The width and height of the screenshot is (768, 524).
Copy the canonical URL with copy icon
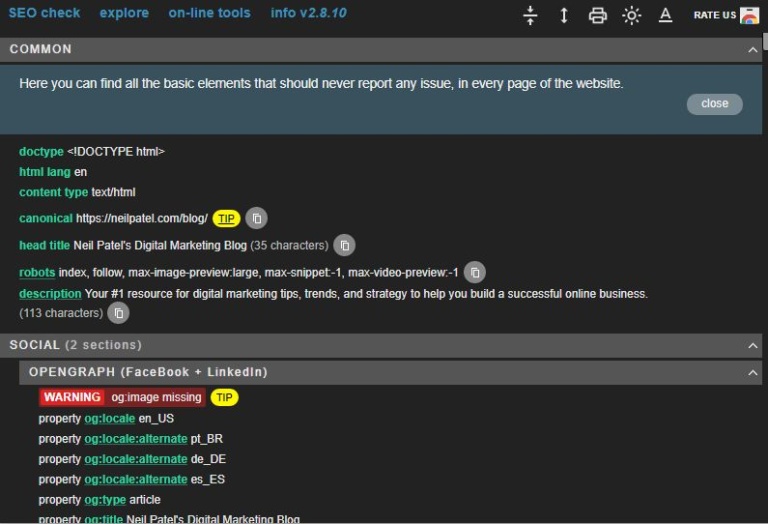256,218
